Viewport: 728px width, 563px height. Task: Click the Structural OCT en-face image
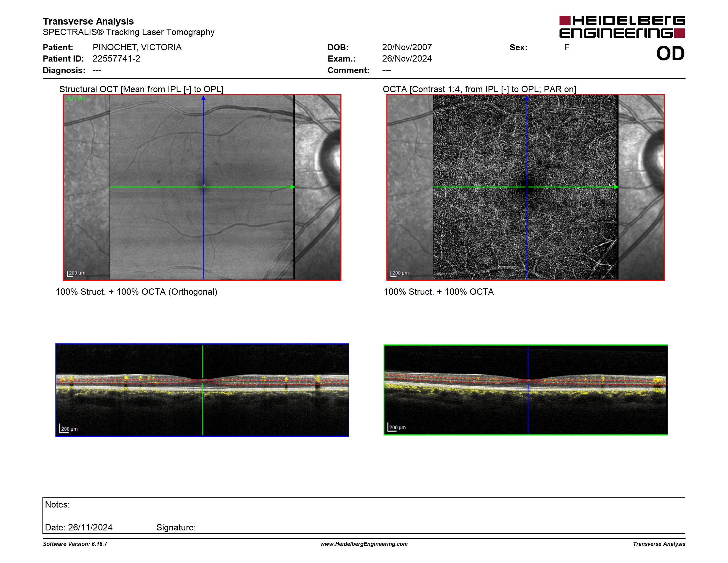pyautogui.click(x=202, y=187)
